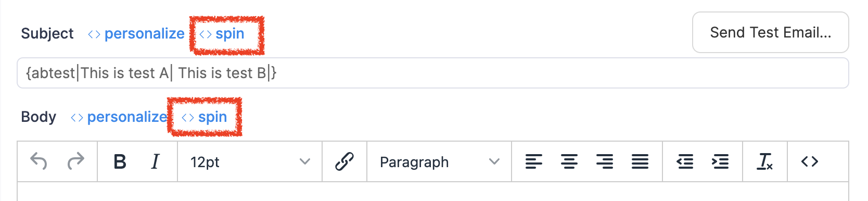Screen dimensions: 868x201
Task: Center align the text
Action: (x=569, y=162)
